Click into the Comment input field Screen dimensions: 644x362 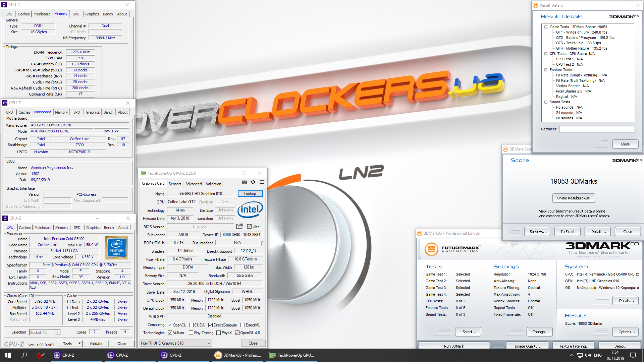pos(597,129)
